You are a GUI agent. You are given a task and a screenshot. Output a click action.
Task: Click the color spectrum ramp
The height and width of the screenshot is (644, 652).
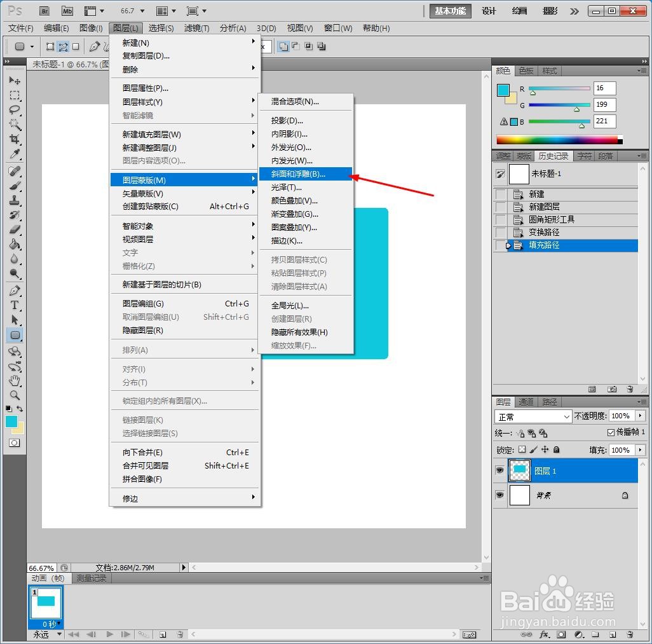coord(559,140)
